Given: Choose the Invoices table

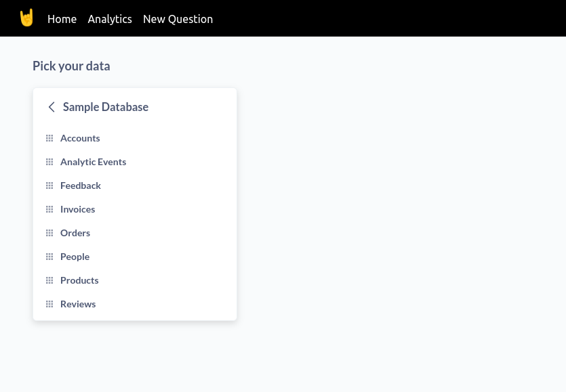Looking at the screenshot, I should [x=77, y=209].
